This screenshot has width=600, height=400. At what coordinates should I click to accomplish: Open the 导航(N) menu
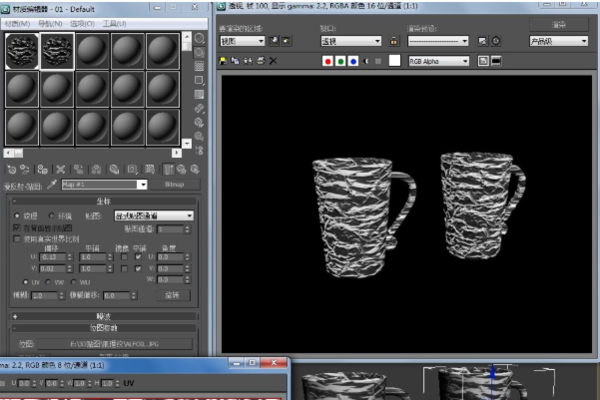(51, 23)
